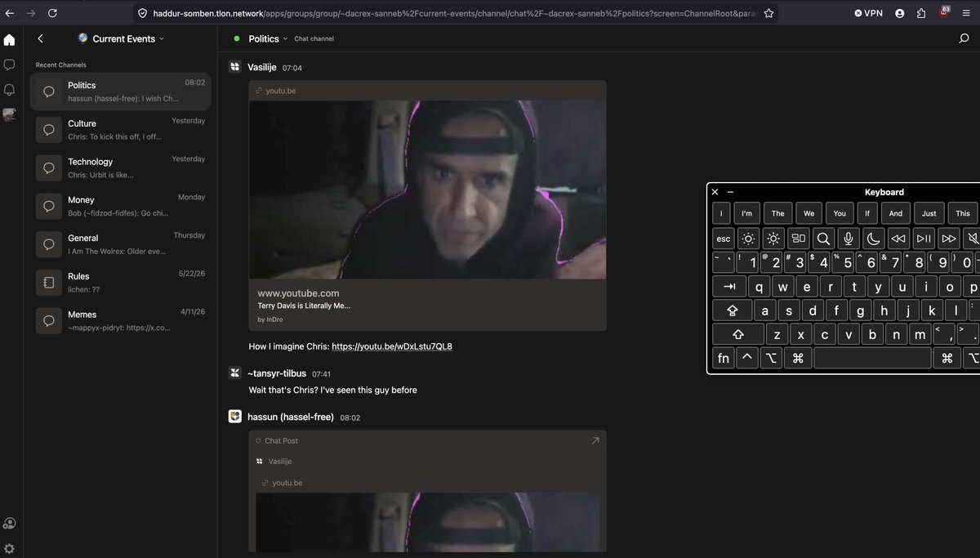
Task: Open the profile icon at the bottom left
Action: click(x=10, y=524)
